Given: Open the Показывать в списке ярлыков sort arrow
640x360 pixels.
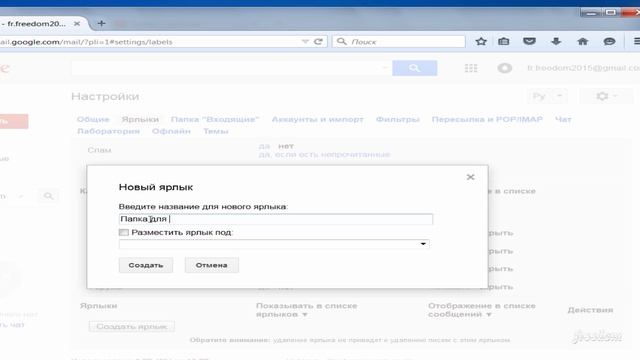Looking at the screenshot, I should point(304,315).
